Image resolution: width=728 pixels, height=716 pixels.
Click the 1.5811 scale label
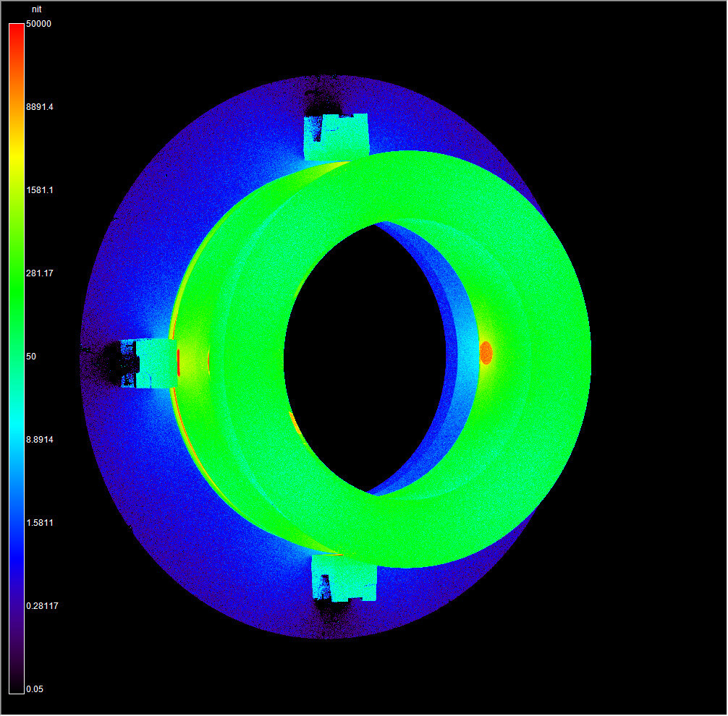40,523
